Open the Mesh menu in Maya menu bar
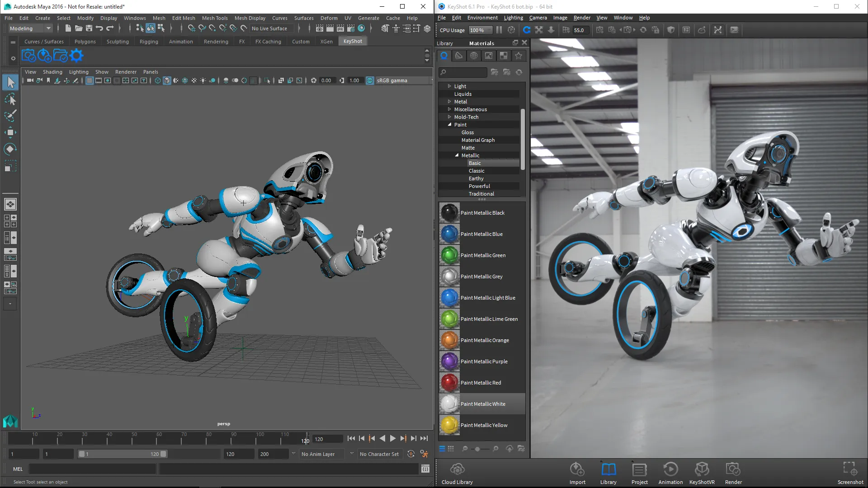This screenshot has width=868, height=488. pos(159,18)
